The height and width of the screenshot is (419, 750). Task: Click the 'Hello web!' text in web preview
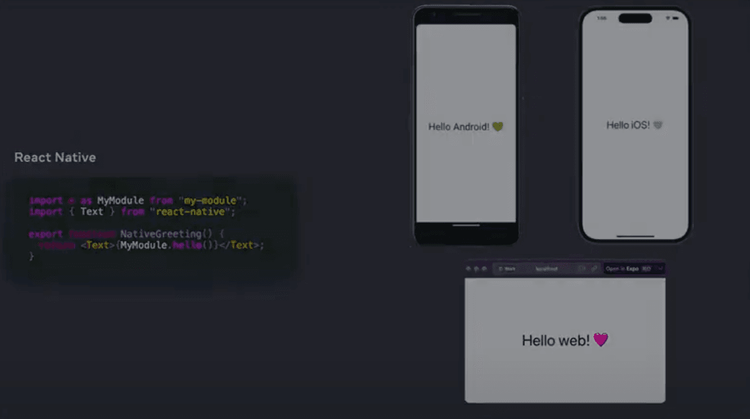[x=555, y=341]
